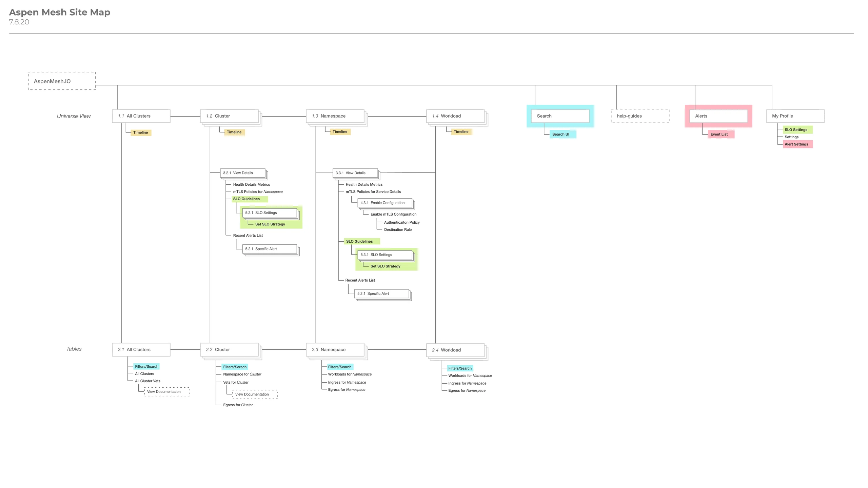868x488 pixels.
Task: Click the Search box in the sitemap
Action: [560, 116]
